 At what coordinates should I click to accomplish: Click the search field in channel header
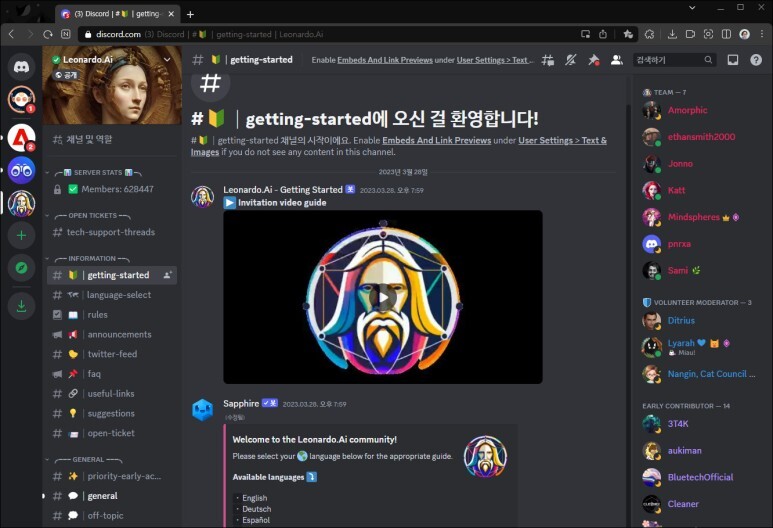click(674, 60)
